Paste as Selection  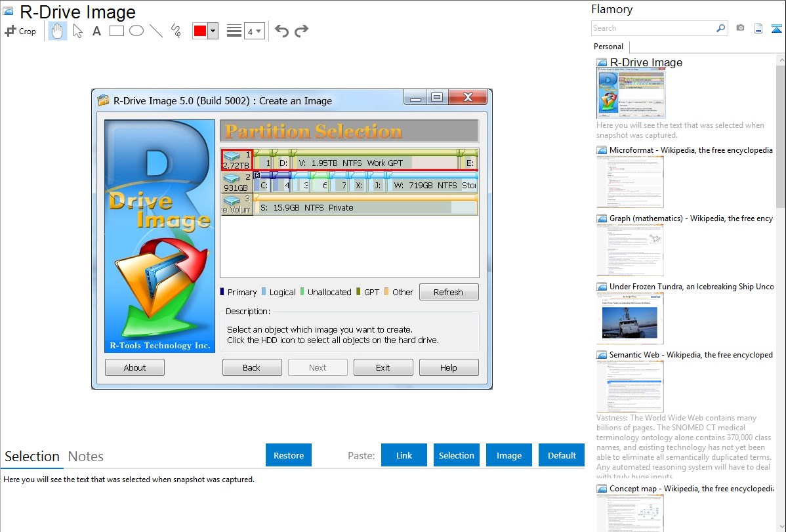point(456,455)
